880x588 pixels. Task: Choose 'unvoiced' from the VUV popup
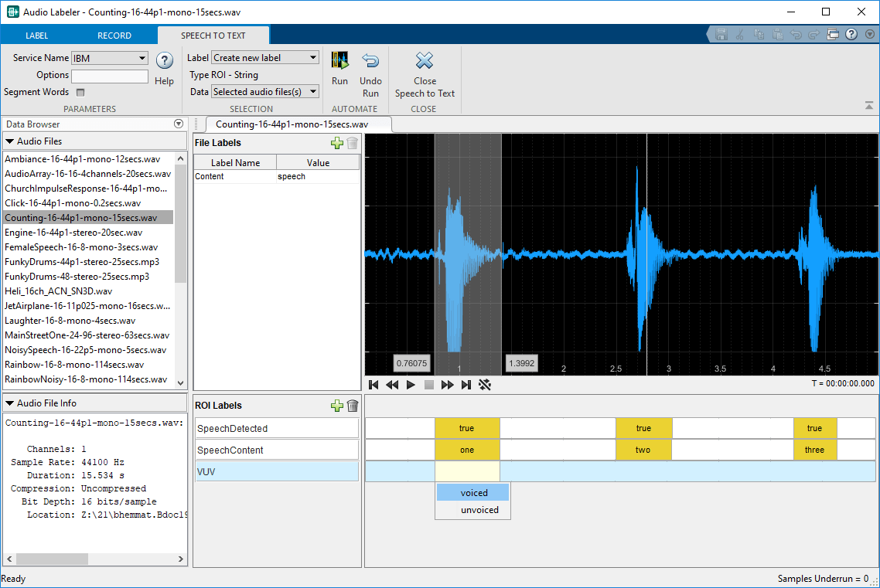point(479,510)
